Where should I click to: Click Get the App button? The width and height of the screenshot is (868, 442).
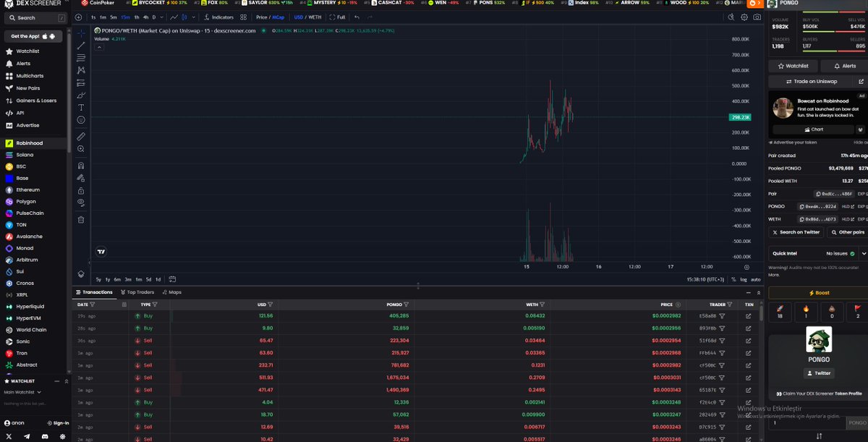click(33, 35)
